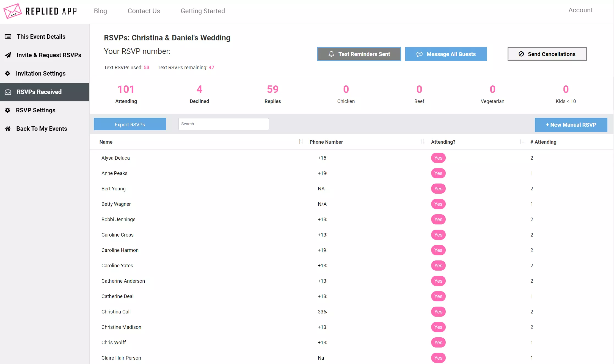
Task: Click the Account link in the top right
Action: (x=581, y=10)
